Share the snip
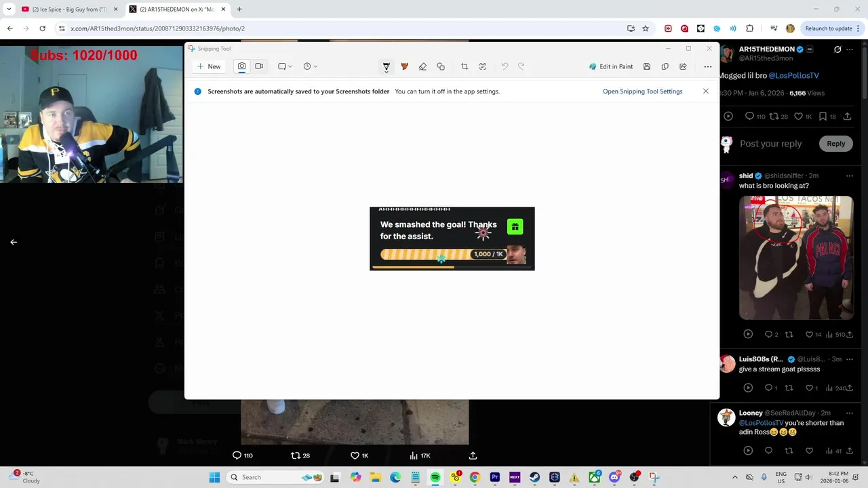This screenshot has width=868, height=488. [683, 66]
